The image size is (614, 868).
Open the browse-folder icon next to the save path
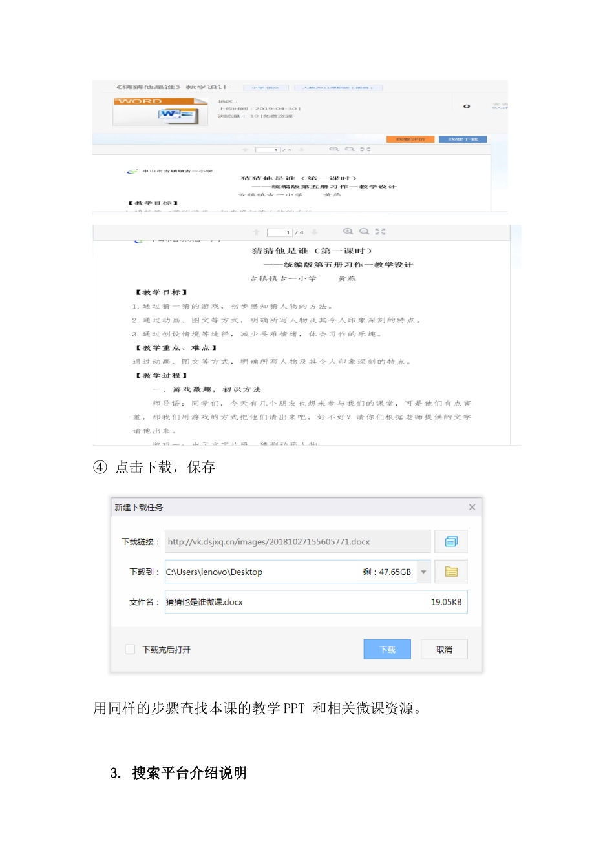click(451, 572)
